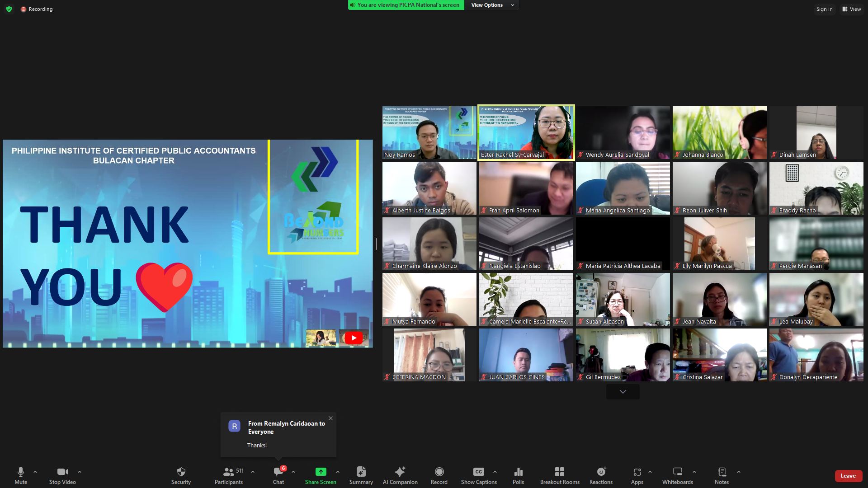
Task: Toggle Show Captions
Action: (479, 476)
